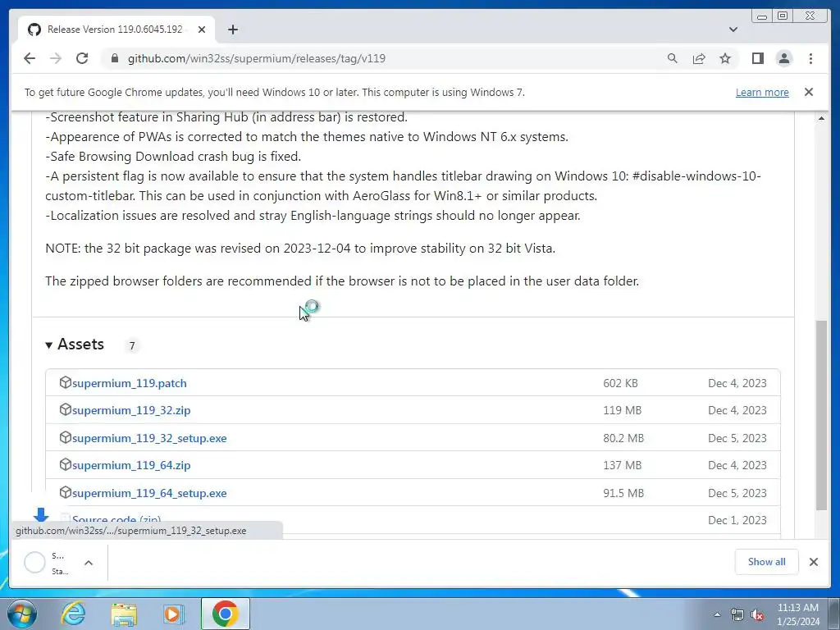Screen dimensions: 840x630
Task: Click the in-progress download item circle
Action: pos(34,563)
